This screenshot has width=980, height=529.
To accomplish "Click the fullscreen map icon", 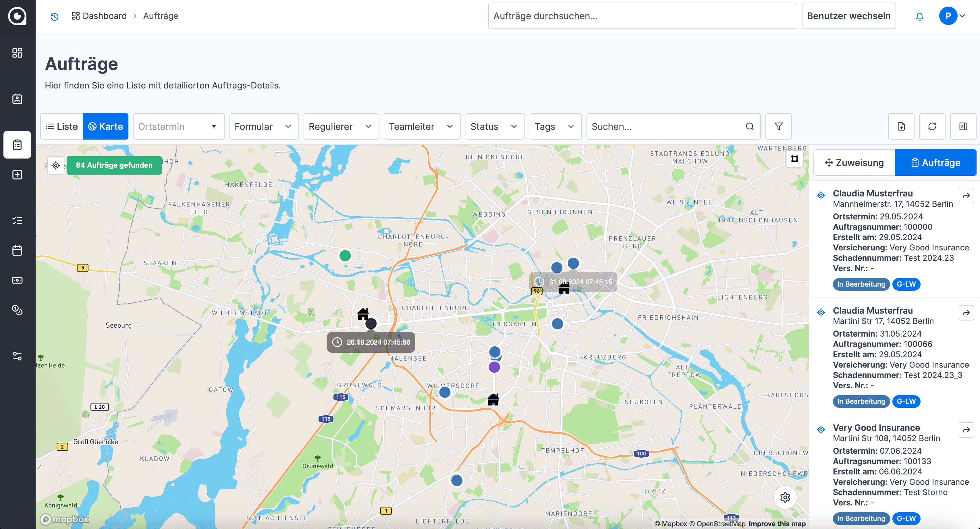I will 795,159.
